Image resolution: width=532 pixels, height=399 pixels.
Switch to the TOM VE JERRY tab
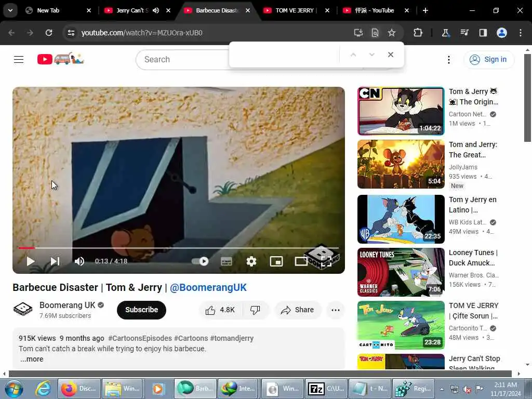(x=295, y=10)
